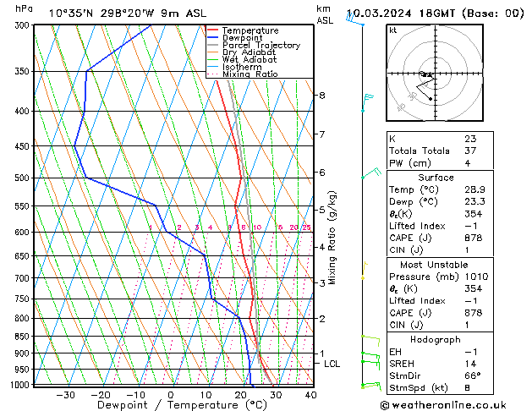Click the 400 hPa pressure label
Screen dimensions: 532x411
click(24, 112)
